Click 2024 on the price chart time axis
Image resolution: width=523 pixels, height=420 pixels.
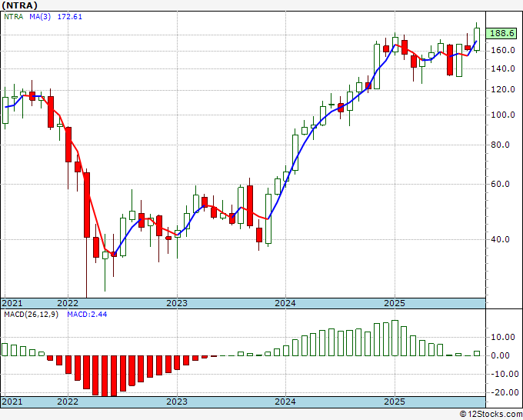pos(285,303)
